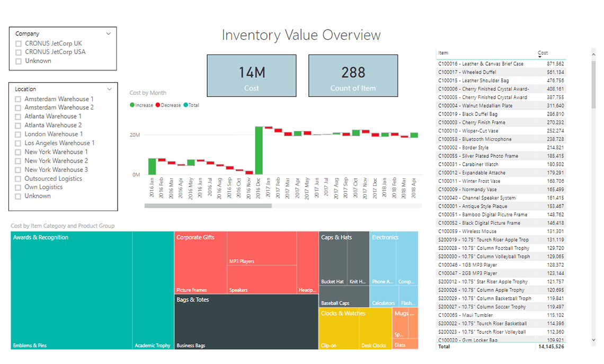Check the CRONUS JetCorp USA company checkbox
Viewport: 604px width, 364px height.
click(18, 52)
